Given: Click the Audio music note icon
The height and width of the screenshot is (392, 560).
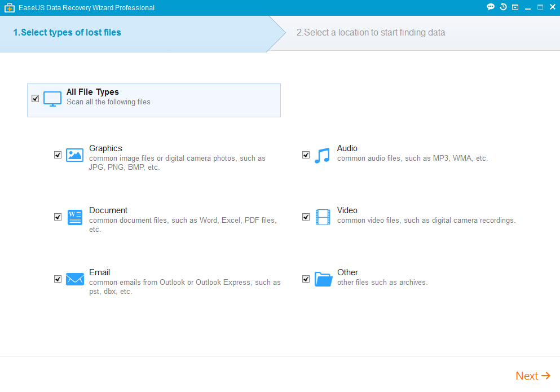Looking at the screenshot, I should tap(322, 155).
